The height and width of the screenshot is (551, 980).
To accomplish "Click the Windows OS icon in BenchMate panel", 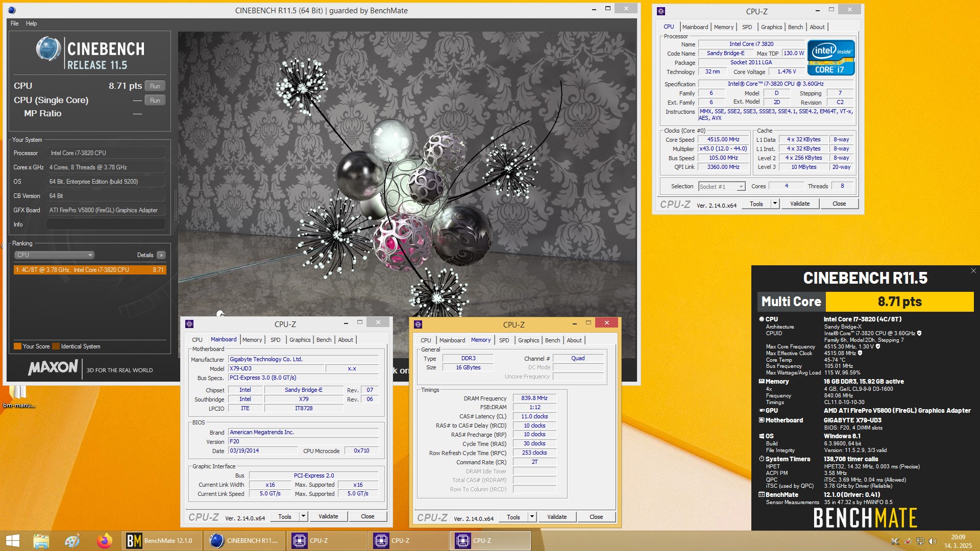I will 762,436.
